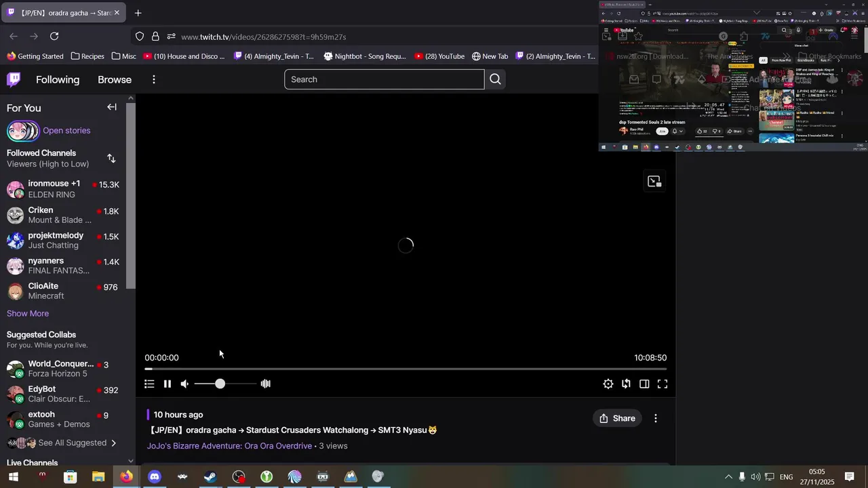Open the Recipes bookmark folder
Screen dimensions: 868x488
[x=87, y=56]
